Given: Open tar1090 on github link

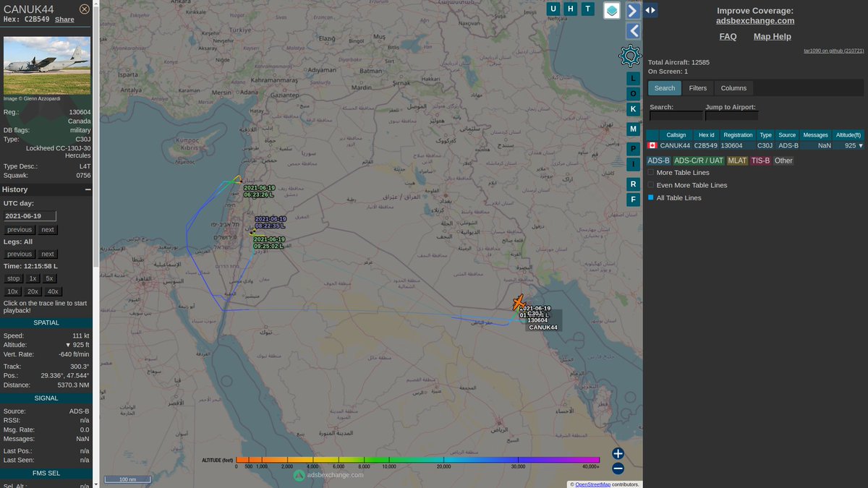Looking at the screenshot, I should [834, 51].
